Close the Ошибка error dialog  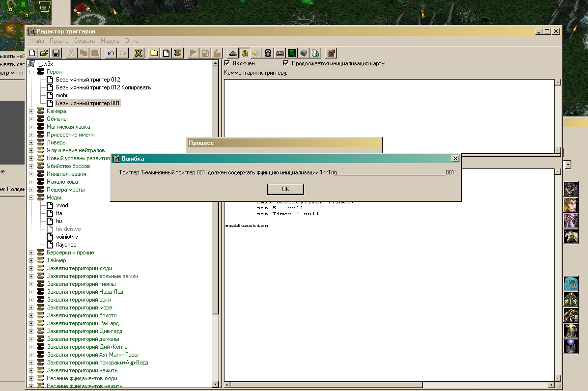point(455,159)
